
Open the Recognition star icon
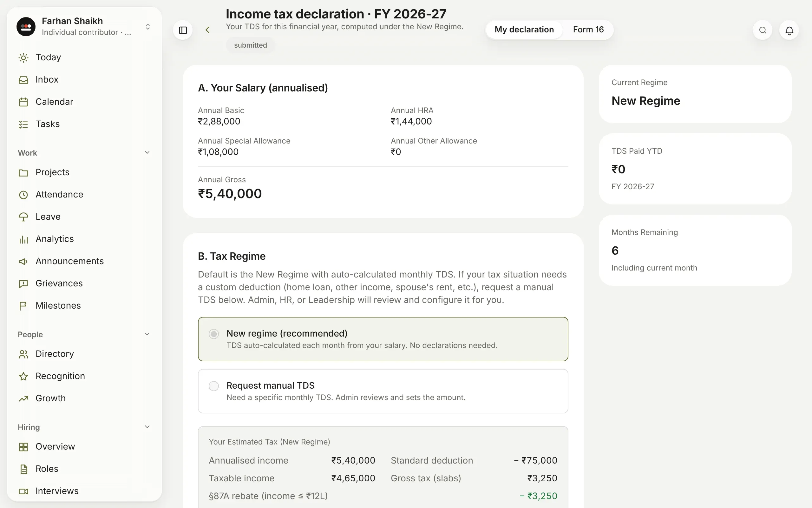coord(23,376)
